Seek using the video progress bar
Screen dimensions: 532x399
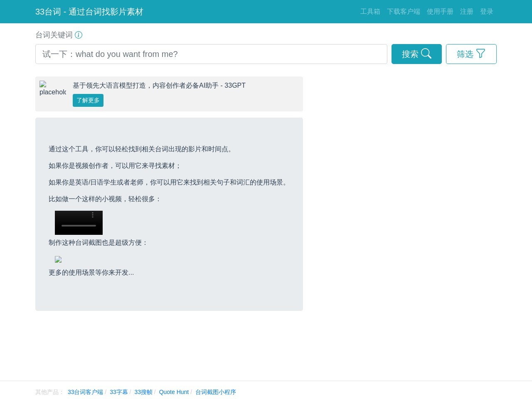(x=79, y=226)
